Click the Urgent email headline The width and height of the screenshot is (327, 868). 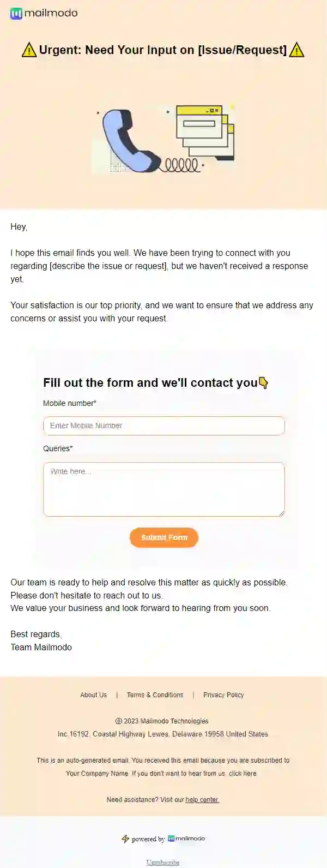(x=163, y=49)
